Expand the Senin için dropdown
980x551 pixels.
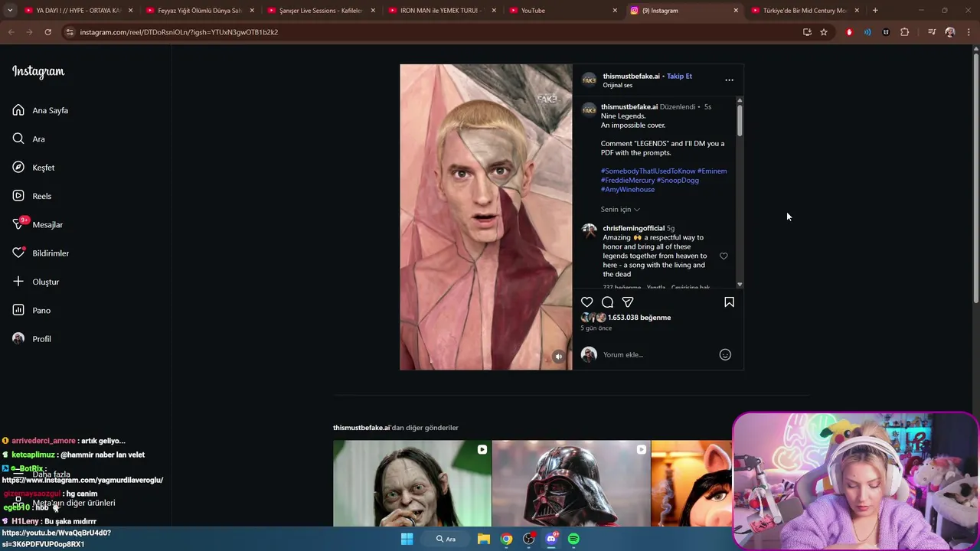coord(620,209)
